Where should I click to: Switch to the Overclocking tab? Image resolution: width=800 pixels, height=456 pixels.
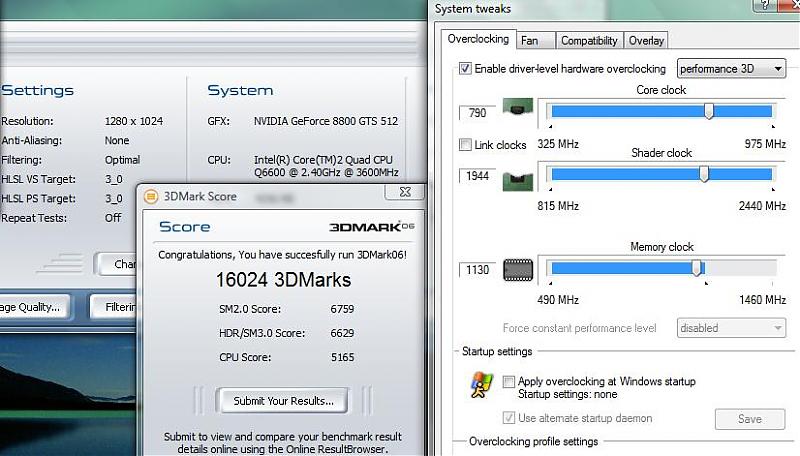(478, 39)
